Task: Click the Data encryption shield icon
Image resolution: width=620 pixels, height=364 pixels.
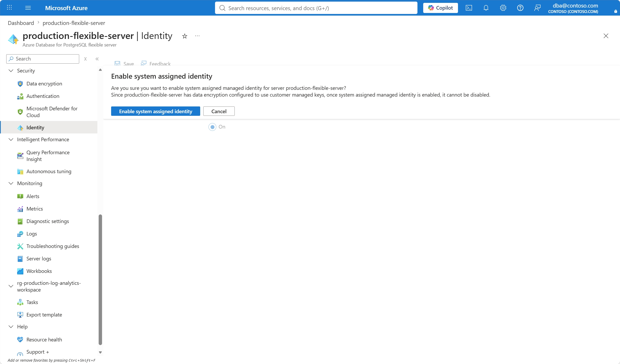Action: click(x=20, y=84)
